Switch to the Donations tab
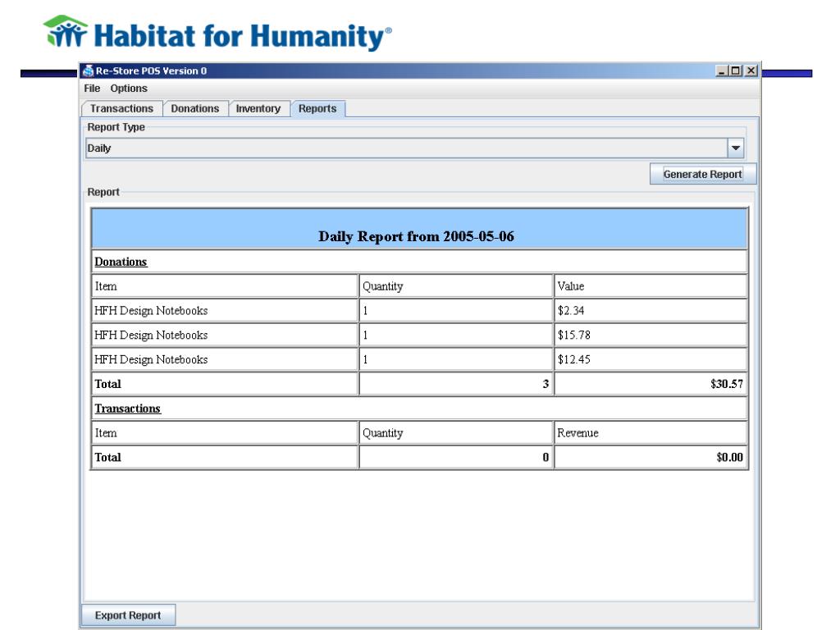The width and height of the screenshot is (840, 630). (195, 109)
